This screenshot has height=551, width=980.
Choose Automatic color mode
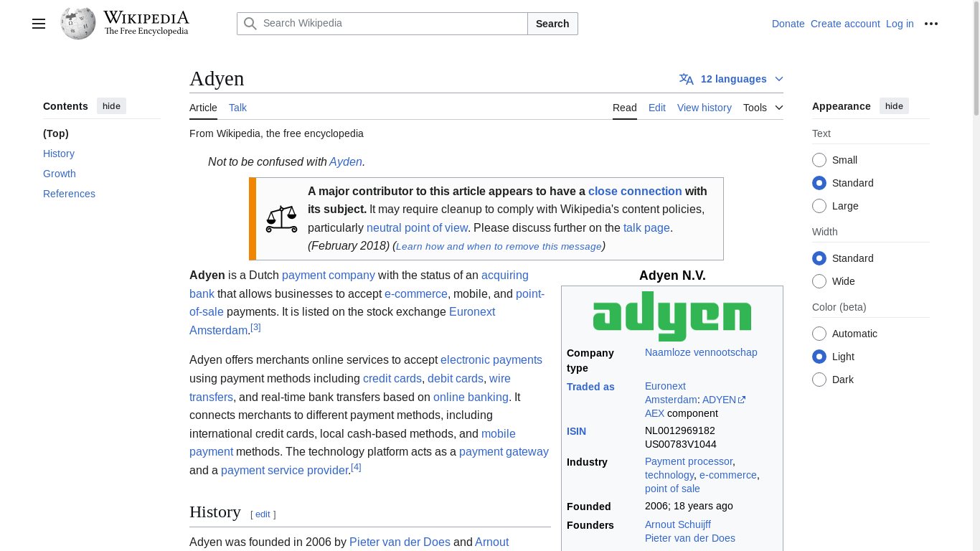pos(819,334)
